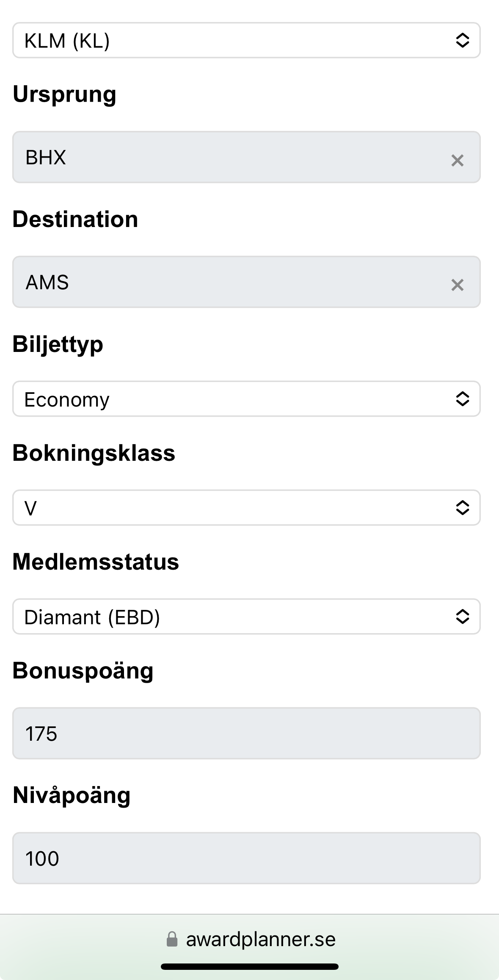The height and width of the screenshot is (980, 499).
Task: Tap the up-down arrows on KLM selector
Action: tap(462, 40)
